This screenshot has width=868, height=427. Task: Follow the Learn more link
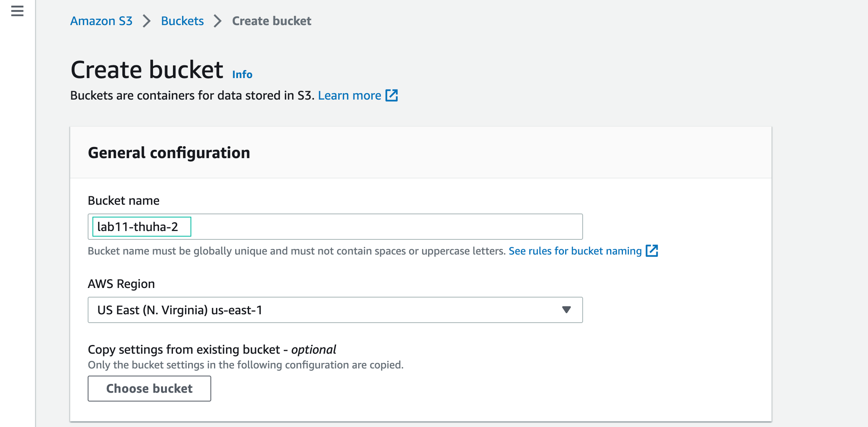tap(350, 96)
